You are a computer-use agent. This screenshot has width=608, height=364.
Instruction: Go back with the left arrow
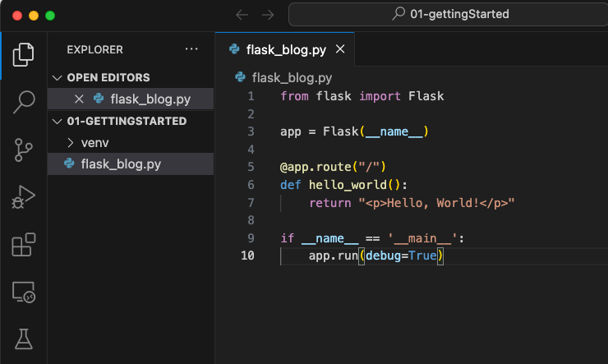[242, 15]
